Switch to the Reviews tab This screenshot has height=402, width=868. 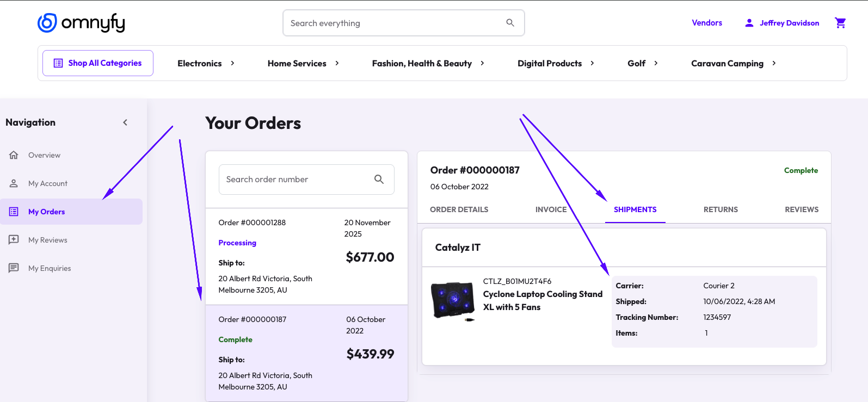802,209
